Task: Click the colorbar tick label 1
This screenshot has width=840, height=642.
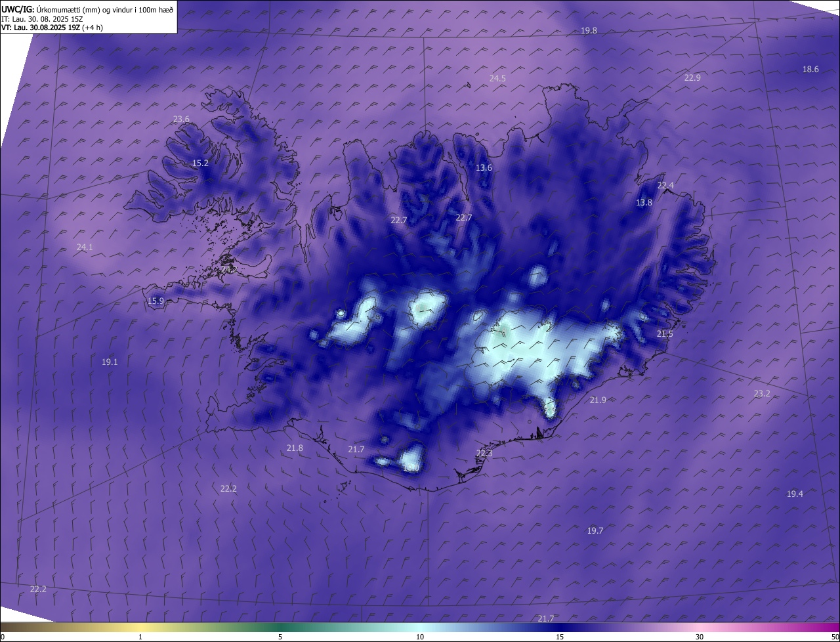Action: [140, 637]
